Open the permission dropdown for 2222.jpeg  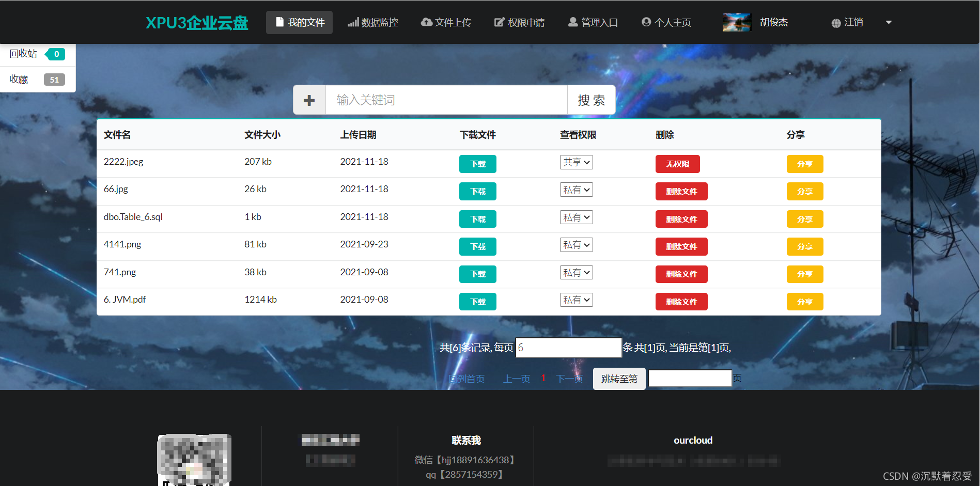pyautogui.click(x=576, y=162)
